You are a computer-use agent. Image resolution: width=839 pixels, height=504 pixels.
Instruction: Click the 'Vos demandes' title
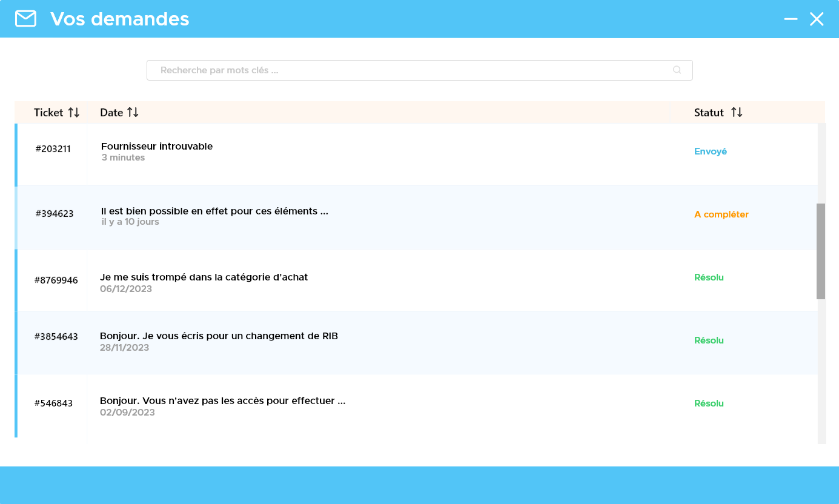(120, 19)
